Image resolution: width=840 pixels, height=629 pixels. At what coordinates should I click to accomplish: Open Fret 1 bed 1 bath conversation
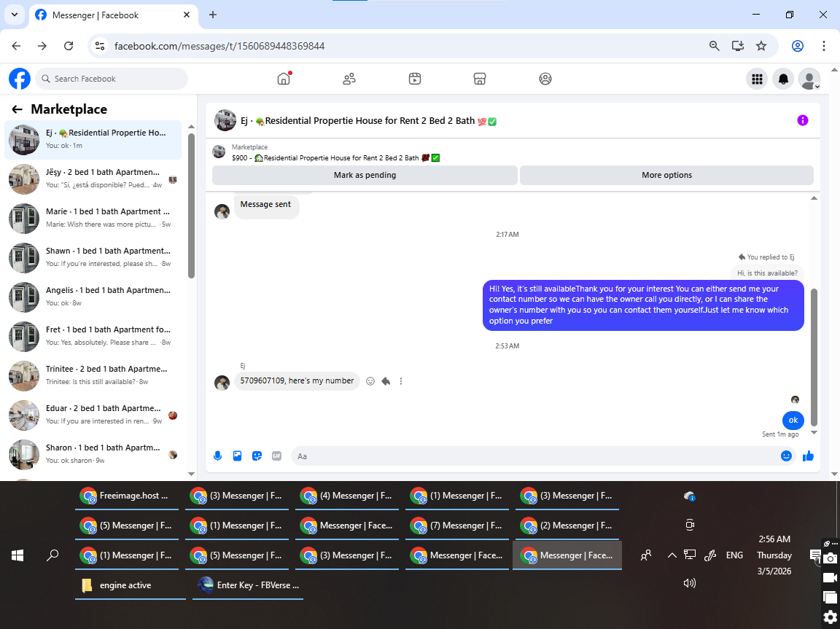[x=93, y=336]
